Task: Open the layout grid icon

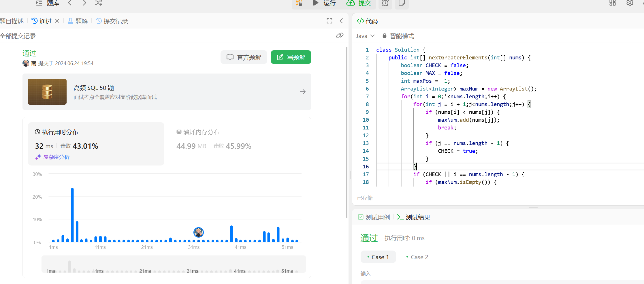Action: (x=612, y=3)
